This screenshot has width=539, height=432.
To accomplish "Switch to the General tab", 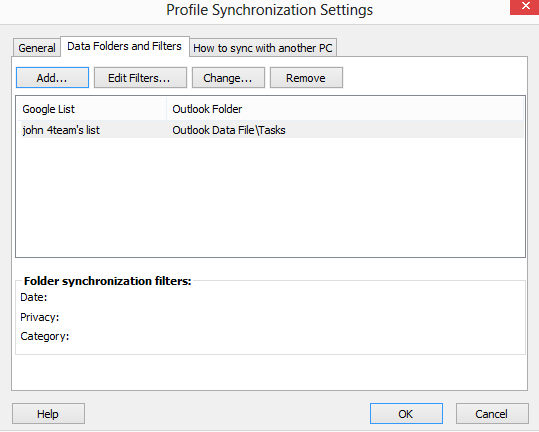I will (37, 48).
